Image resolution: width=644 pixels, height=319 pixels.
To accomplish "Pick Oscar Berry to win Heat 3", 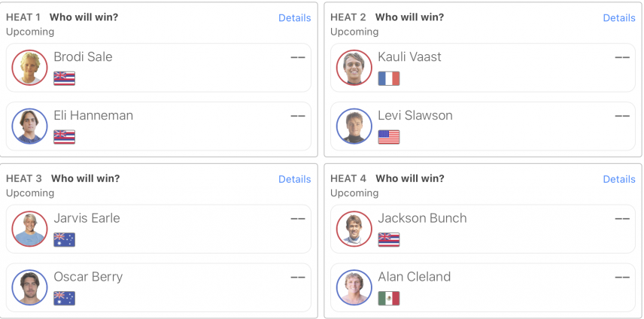I will click(159, 288).
